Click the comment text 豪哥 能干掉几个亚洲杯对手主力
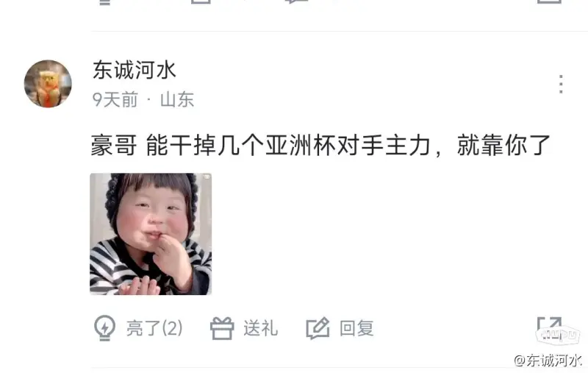This screenshot has height=373, width=588. [x=260, y=146]
